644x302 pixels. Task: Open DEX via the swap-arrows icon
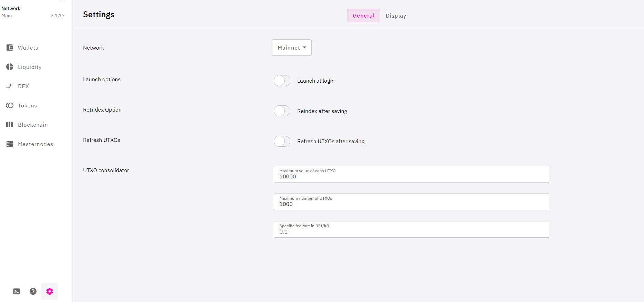10,86
